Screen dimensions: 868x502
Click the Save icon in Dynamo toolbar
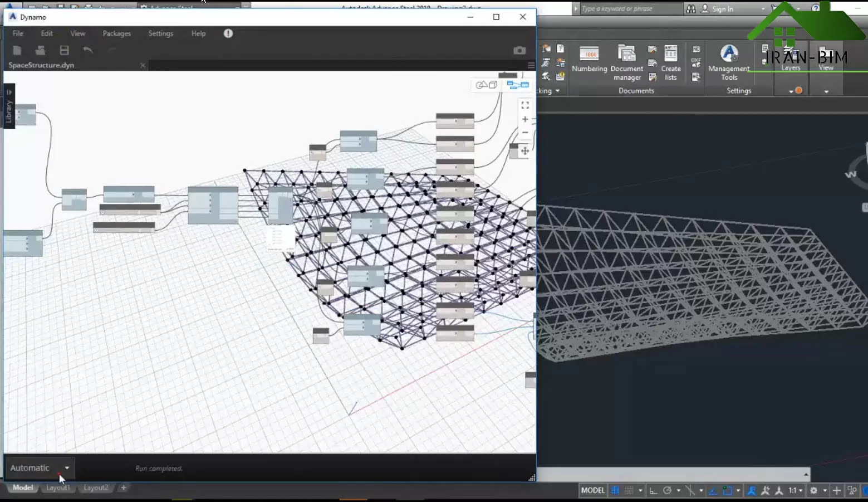coord(65,51)
